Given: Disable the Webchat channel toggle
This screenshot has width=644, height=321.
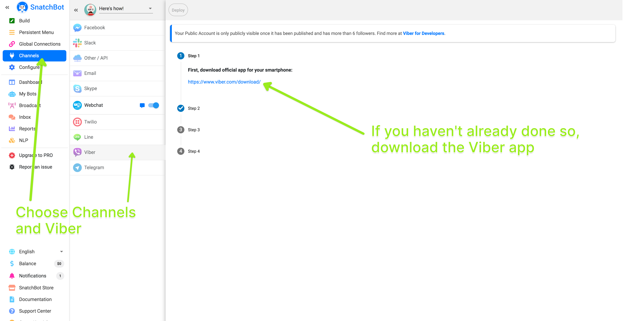Looking at the screenshot, I should point(153,105).
